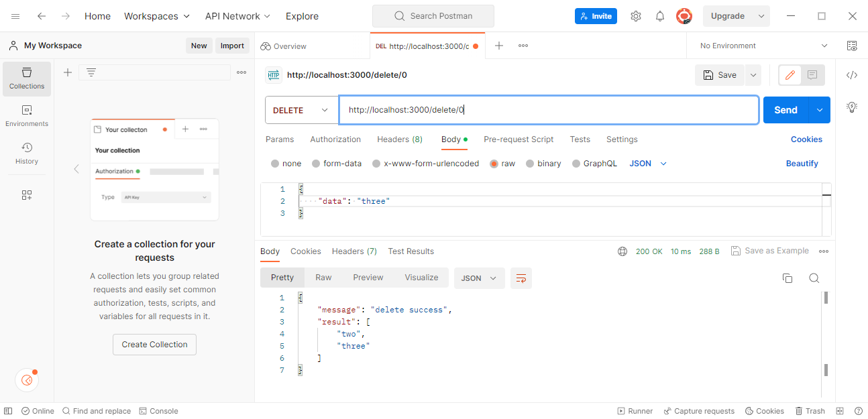The height and width of the screenshot is (419, 868).
Task: Go forward with the right arrow
Action: [65, 16]
